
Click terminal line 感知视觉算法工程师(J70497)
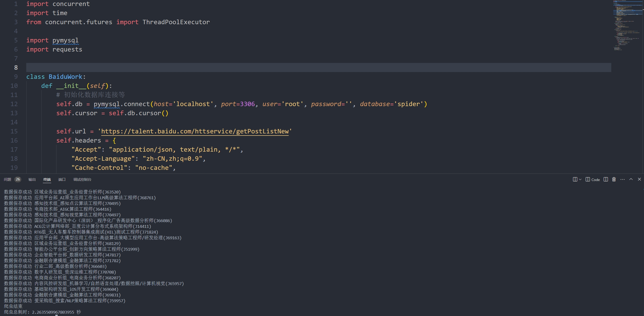click(x=62, y=215)
